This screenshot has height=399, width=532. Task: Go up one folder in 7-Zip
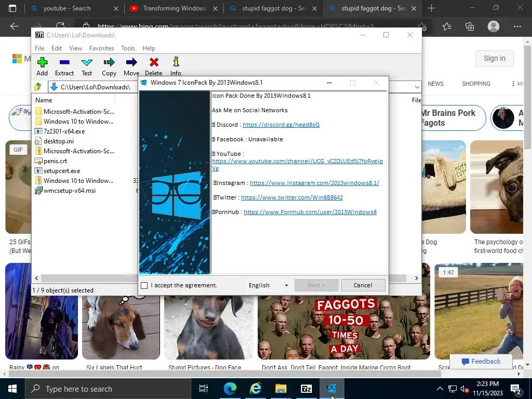point(38,87)
